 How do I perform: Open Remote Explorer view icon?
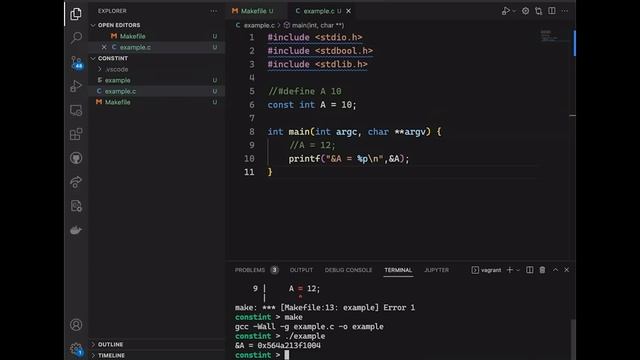click(76, 110)
